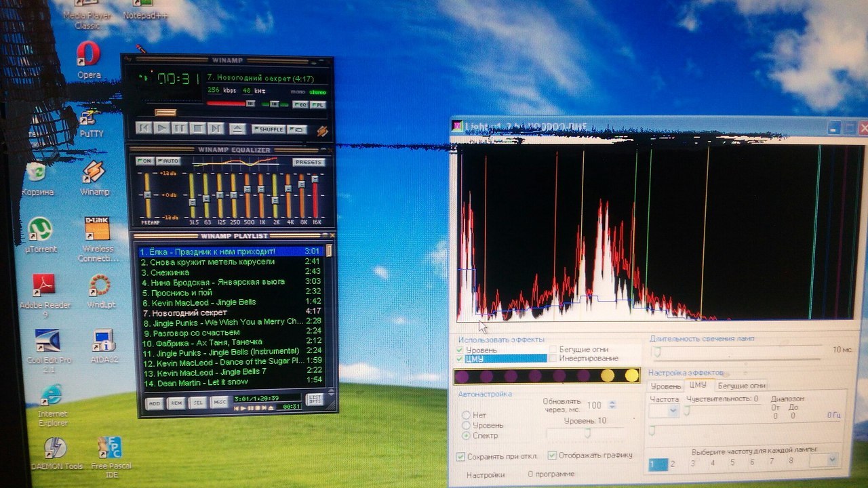Open the Winamp desktop shortcut
This screenshot has height=488, width=868.
pos(94,178)
